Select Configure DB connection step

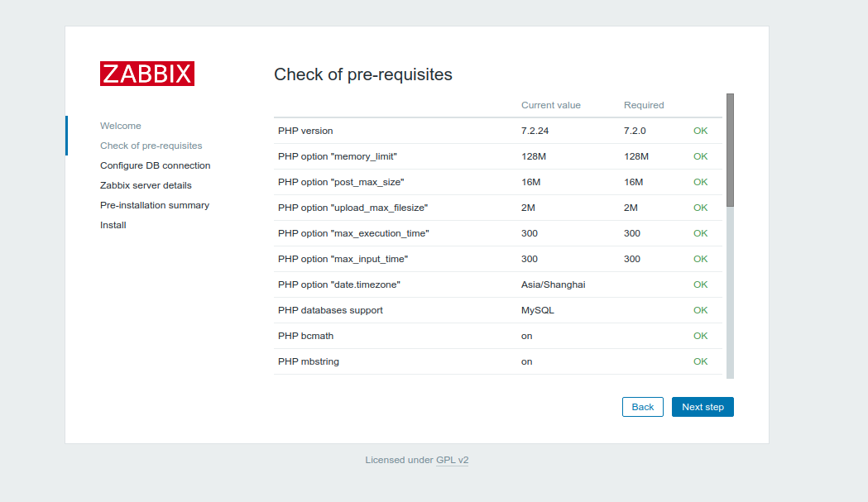tap(155, 165)
